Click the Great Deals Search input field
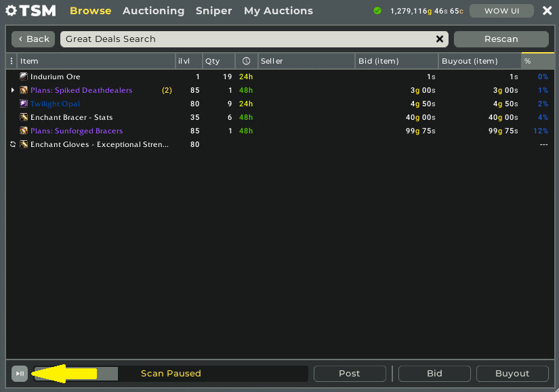Screen dimensions: 559x392 pos(247,39)
